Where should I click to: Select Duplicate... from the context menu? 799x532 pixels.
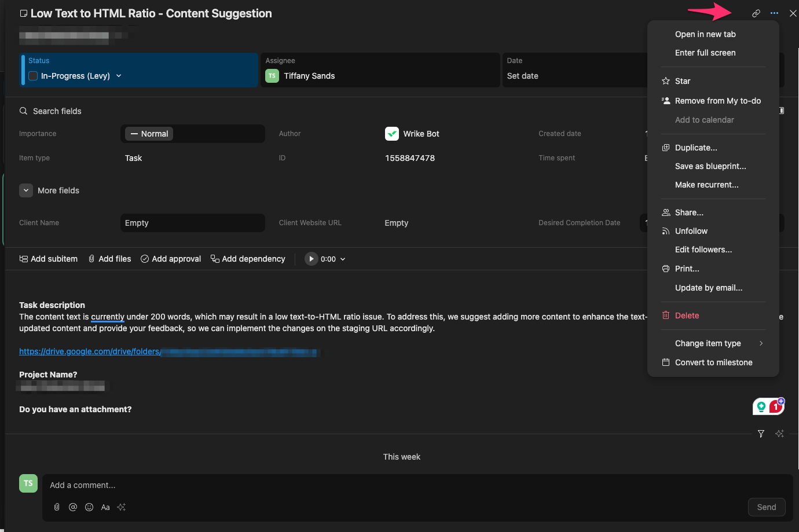tap(695, 148)
